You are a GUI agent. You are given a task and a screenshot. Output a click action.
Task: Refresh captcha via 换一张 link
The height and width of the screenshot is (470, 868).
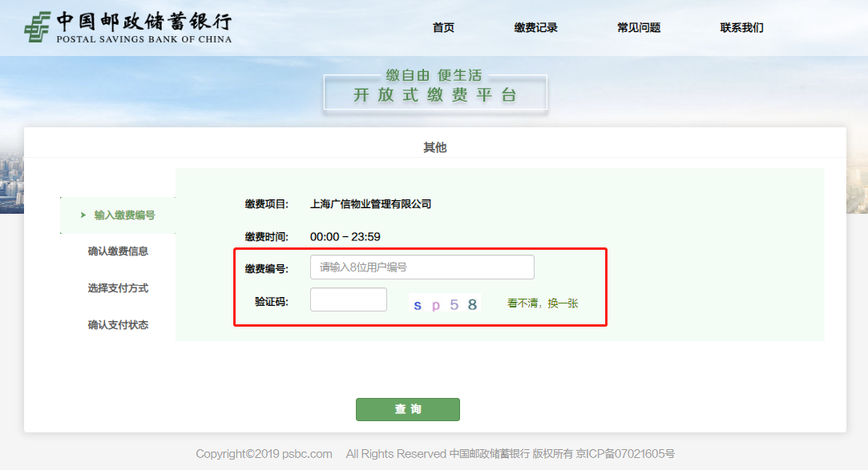click(x=564, y=303)
